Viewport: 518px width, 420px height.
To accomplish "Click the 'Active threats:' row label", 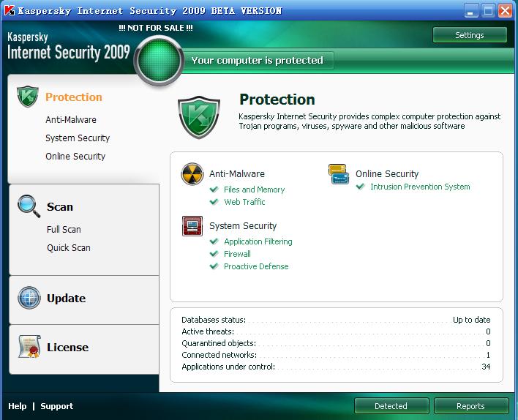I will tap(208, 331).
